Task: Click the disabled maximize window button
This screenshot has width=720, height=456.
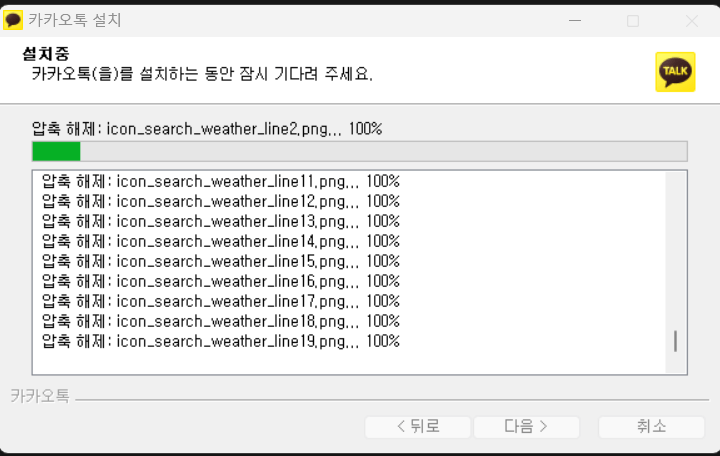Action: pos(633,20)
